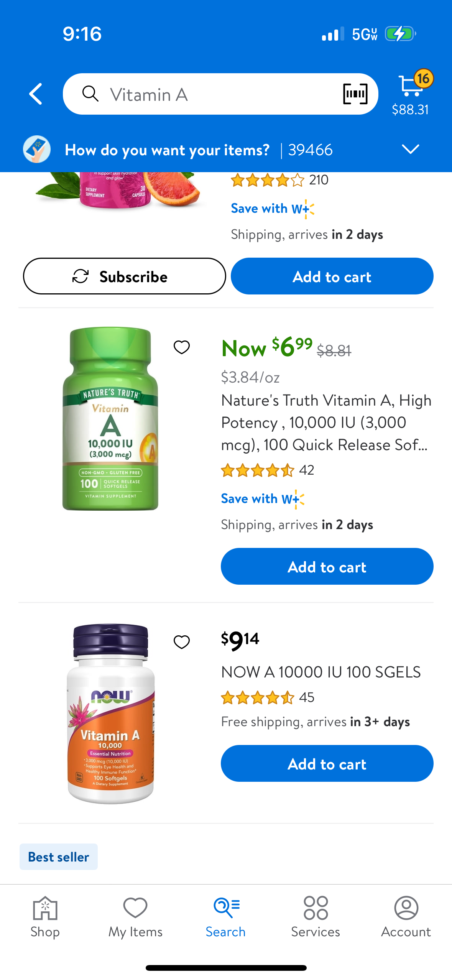452x980 pixels.
Task: Open the NOW A 10000 IU 100 SGELS title
Action: (321, 672)
